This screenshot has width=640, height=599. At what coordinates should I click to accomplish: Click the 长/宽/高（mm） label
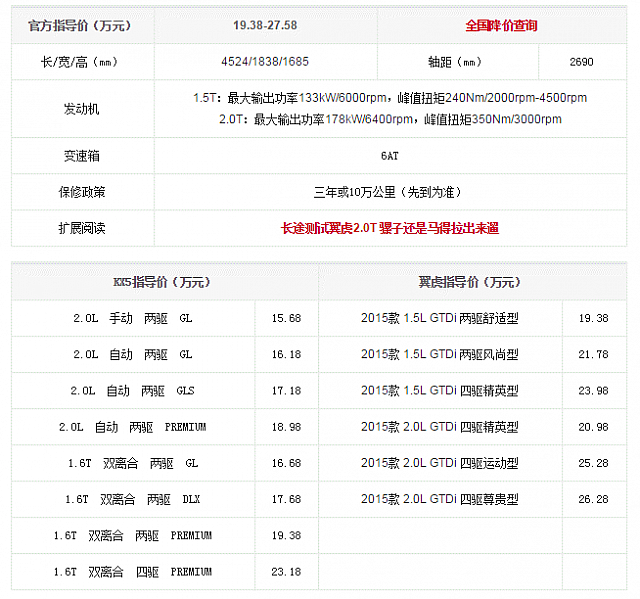pos(80,62)
